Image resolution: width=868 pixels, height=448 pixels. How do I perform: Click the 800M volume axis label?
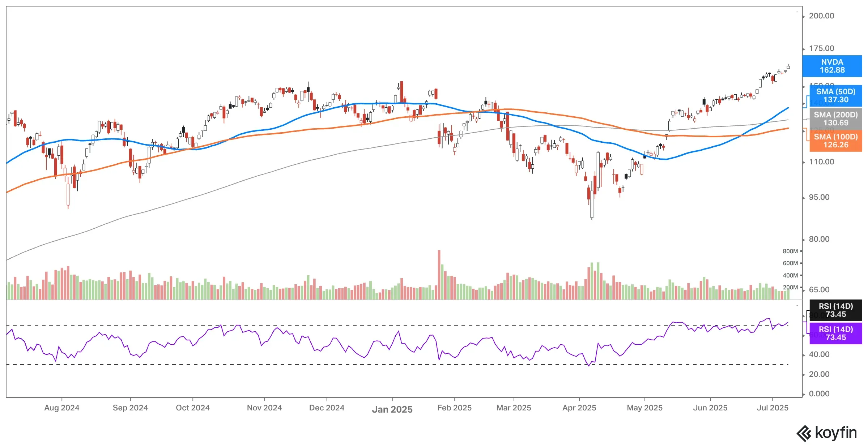[790, 251]
